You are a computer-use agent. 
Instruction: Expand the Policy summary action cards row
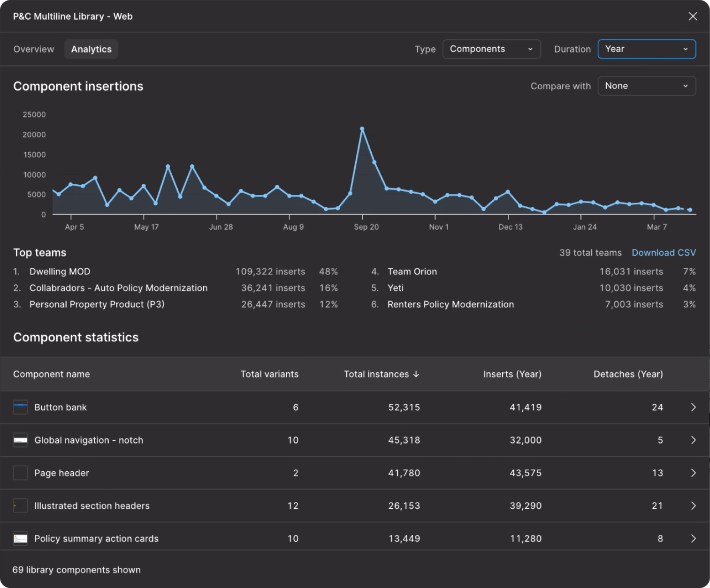pos(693,538)
